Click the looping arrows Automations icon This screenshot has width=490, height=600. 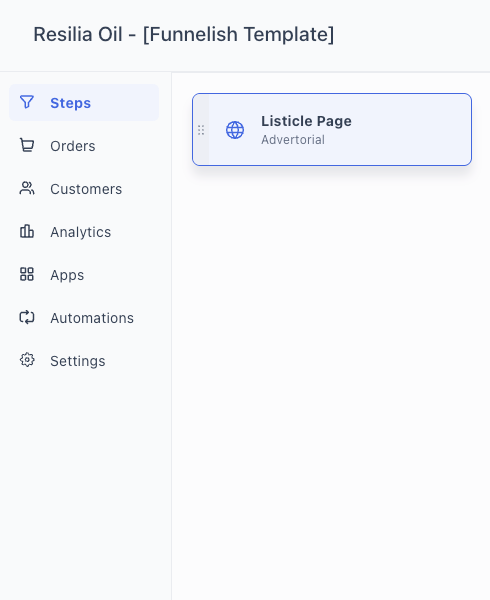pyautogui.click(x=27, y=318)
